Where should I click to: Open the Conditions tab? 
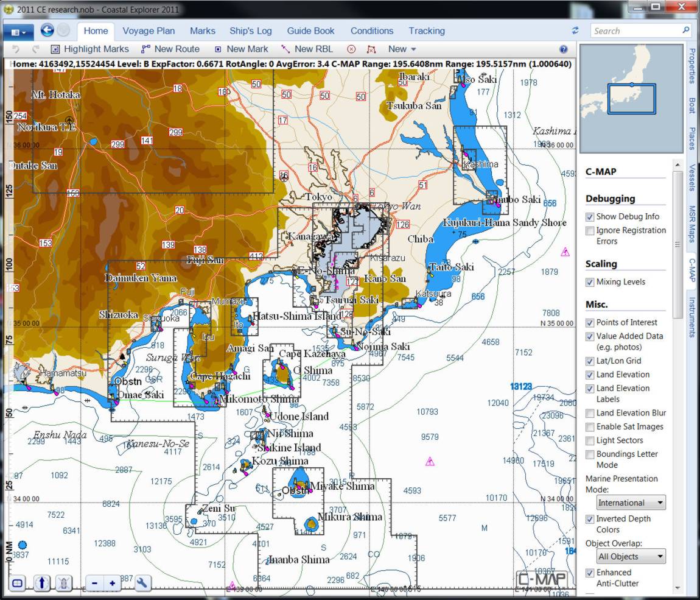371,31
